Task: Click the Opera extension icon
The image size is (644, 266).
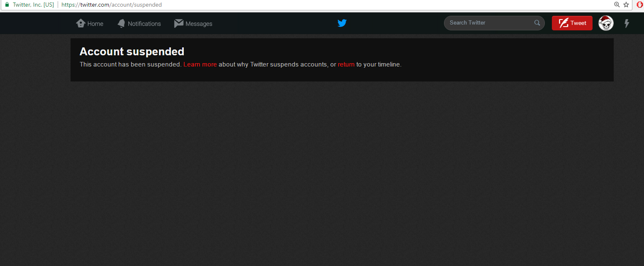Action: (x=640, y=5)
